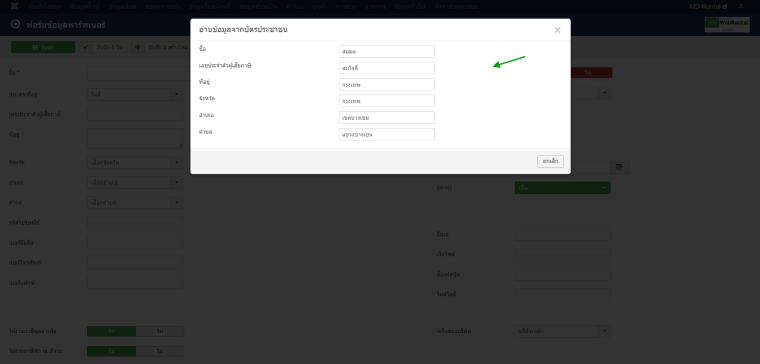Open the การขาย sales menu
The width and height of the screenshot is (760, 364).
point(346,6)
